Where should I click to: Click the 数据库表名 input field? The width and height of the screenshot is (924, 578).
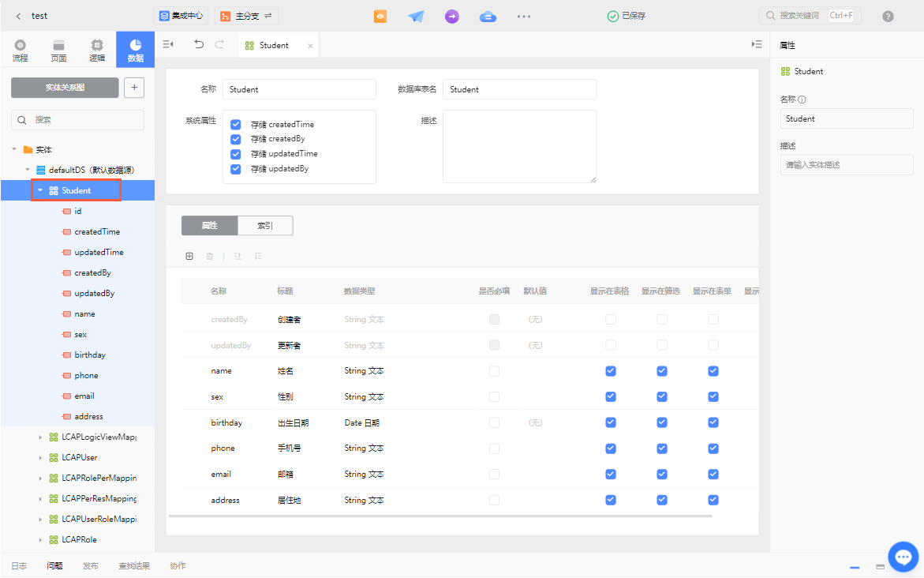coord(520,89)
